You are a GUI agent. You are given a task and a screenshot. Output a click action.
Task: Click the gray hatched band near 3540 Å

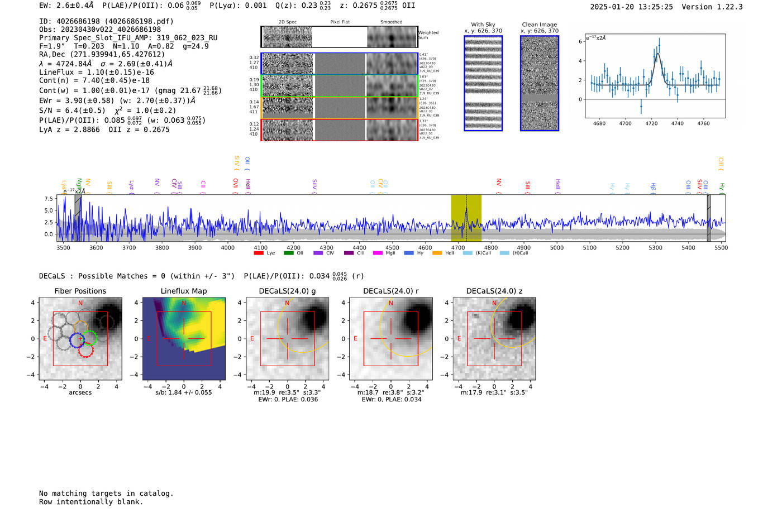(78, 218)
